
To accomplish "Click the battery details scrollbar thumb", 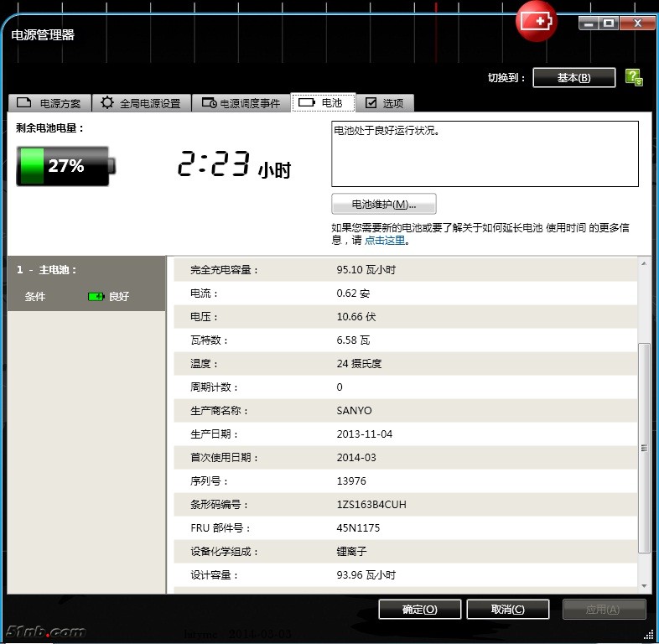I will click(x=644, y=448).
